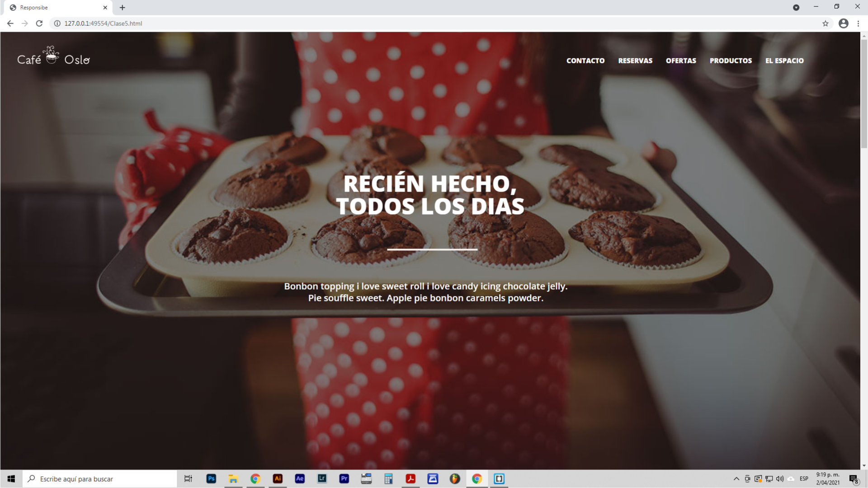
Task: Navigate to PRODUCTOS
Action: click(731, 61)
